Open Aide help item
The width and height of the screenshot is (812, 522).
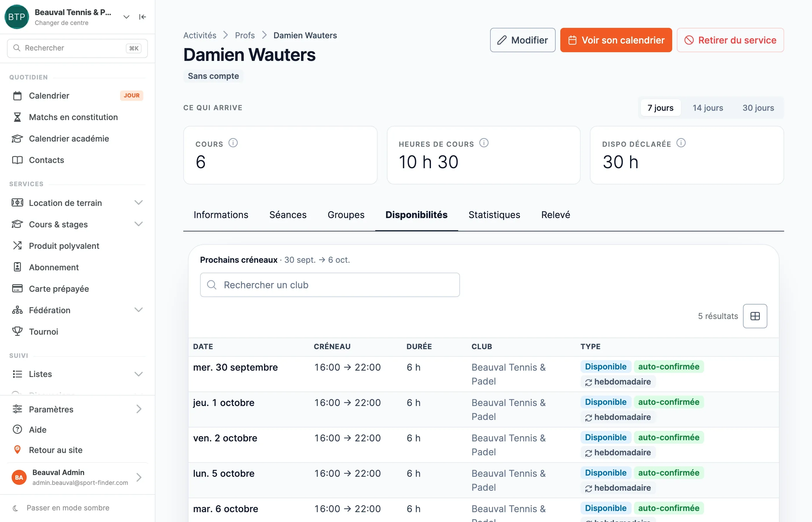coord(77,429)
